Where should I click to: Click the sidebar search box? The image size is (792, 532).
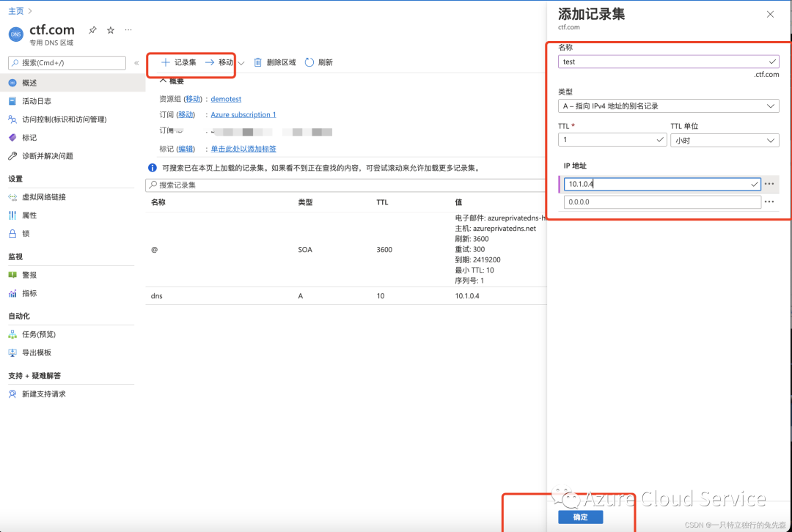click(x=67, y=63)
